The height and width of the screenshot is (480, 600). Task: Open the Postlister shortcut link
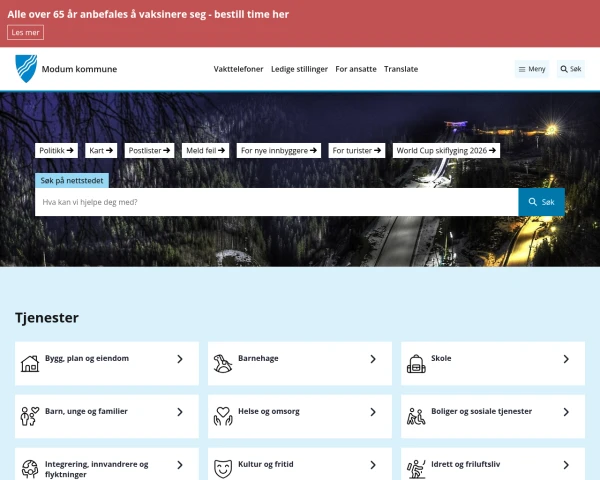149,150
